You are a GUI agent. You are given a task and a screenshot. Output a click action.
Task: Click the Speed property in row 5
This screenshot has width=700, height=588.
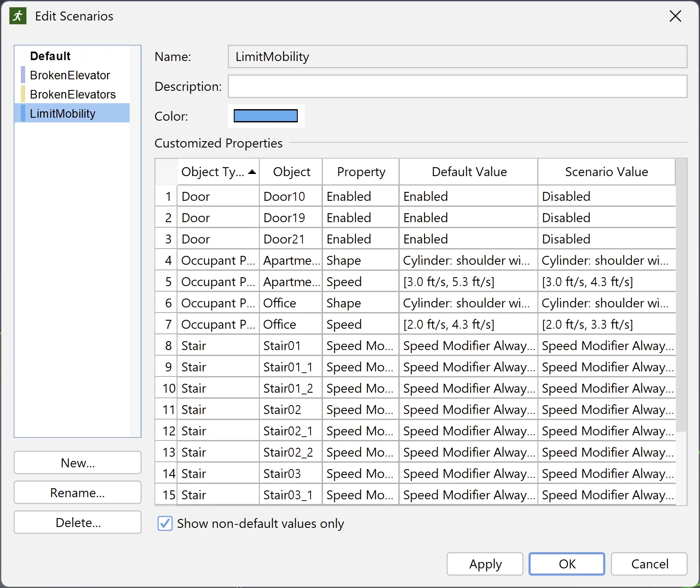coord(361,281)
